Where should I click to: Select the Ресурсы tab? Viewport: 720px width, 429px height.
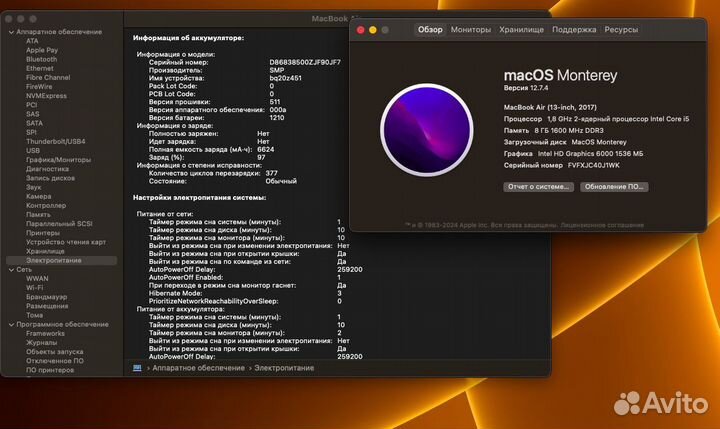tap(621, 30)
